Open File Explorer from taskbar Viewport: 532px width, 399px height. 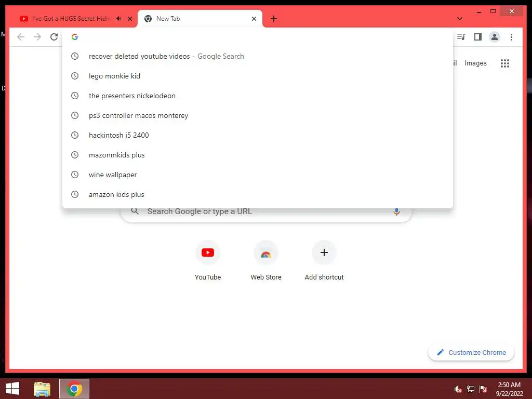pos(42,389)
